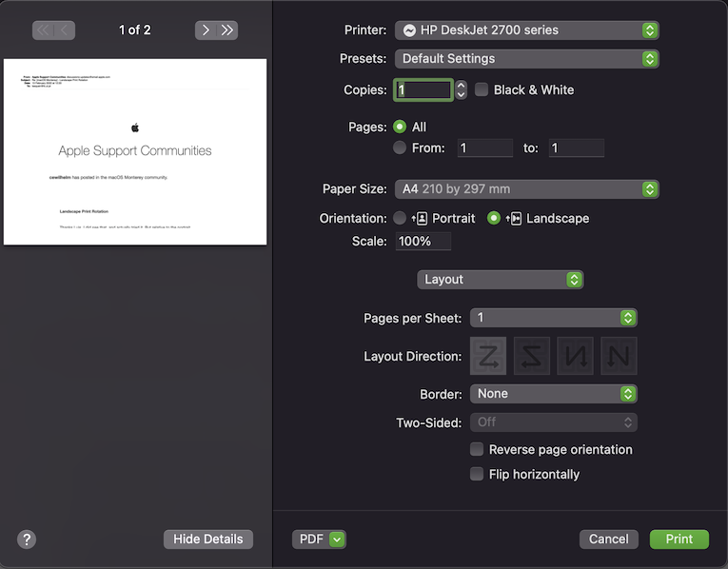Jump to the last preview page
The height and width of the screenshot is (569, 728).
[x=227, y=30]
